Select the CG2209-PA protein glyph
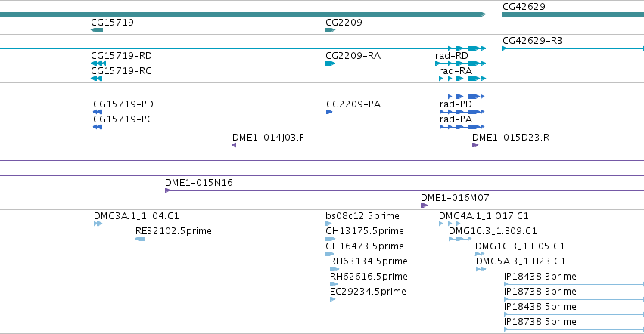The height and width of the screenshot is (334, 644). coord(329,112)
